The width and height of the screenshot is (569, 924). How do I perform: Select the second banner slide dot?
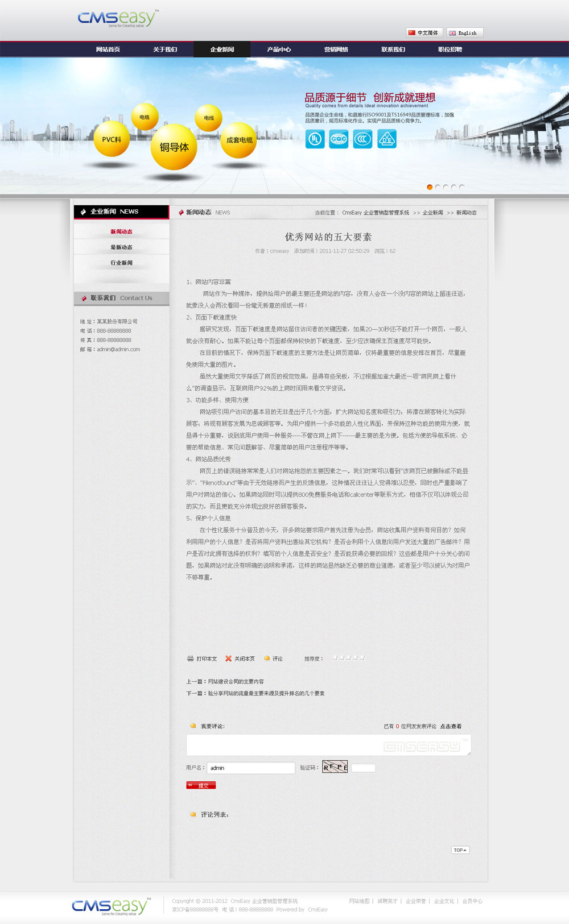coord(438,187)
